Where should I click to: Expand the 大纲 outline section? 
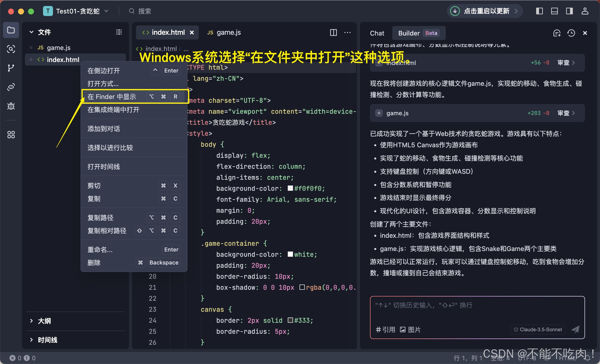click(x=44, y=321)
